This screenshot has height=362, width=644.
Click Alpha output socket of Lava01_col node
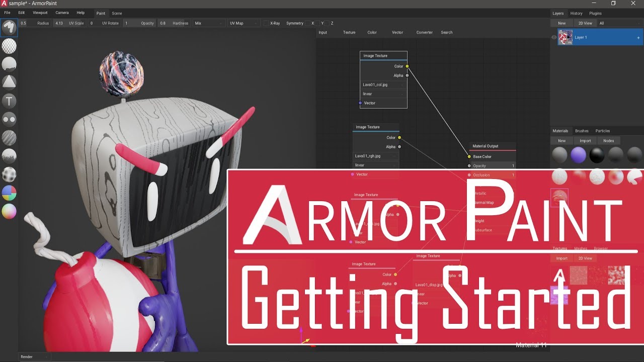point(407,75)
